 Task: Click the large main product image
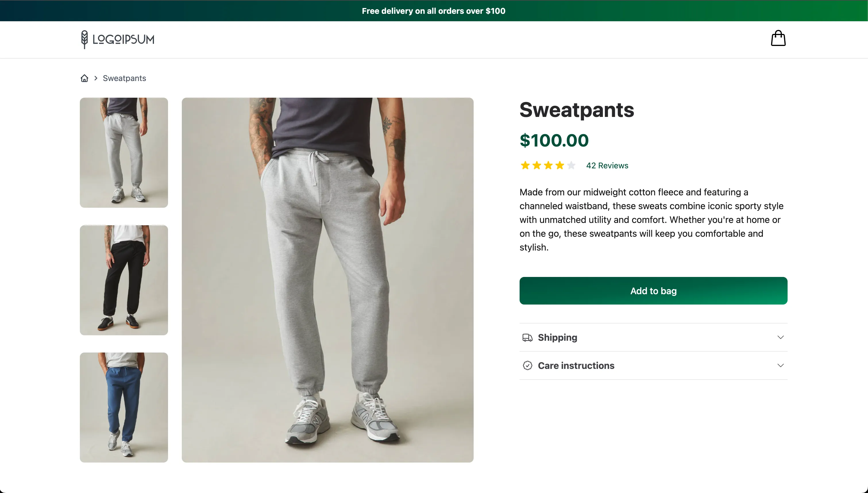(327, 280)
